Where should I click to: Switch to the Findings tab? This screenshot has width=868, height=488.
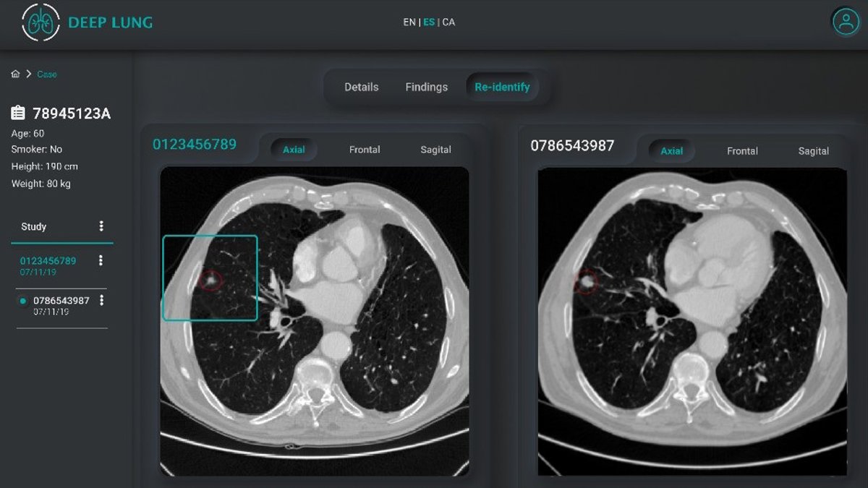click(426, 87)
